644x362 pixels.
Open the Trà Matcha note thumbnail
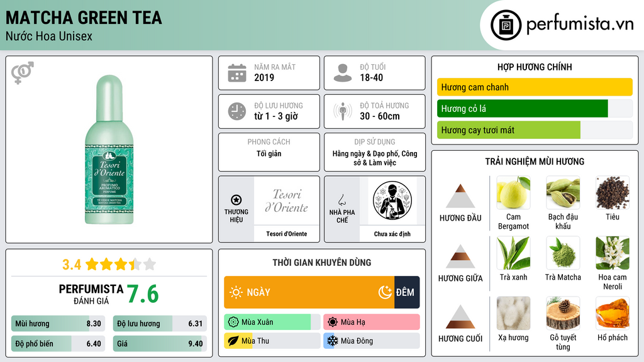point(563,253)
